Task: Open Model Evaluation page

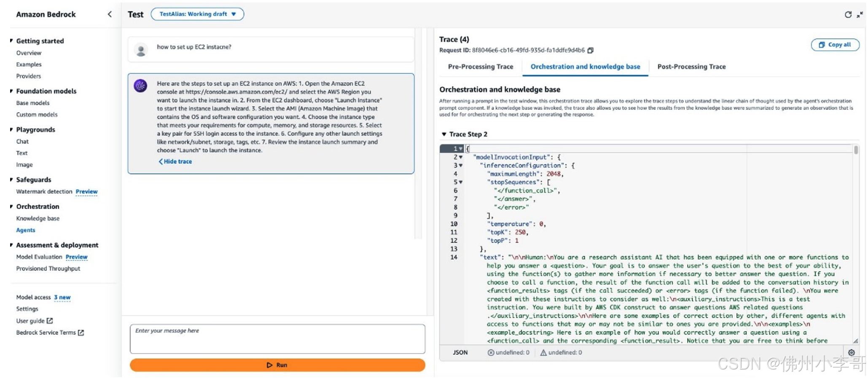Action: [x=39, y=257]
